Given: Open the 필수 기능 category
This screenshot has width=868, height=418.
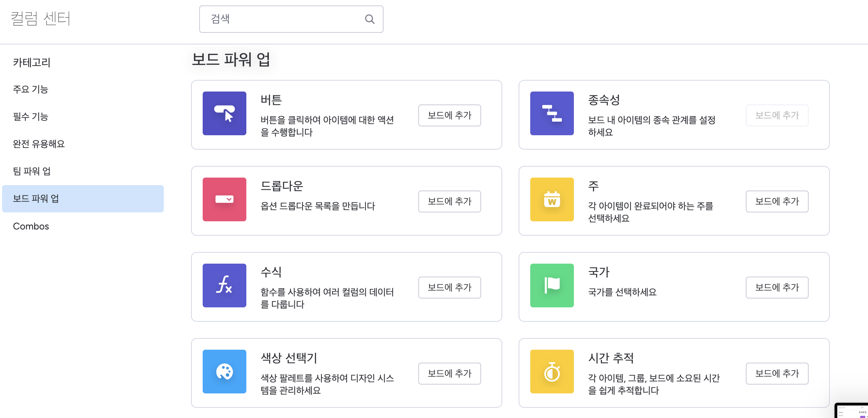Looking at the screenshot, I should point(31,117).
